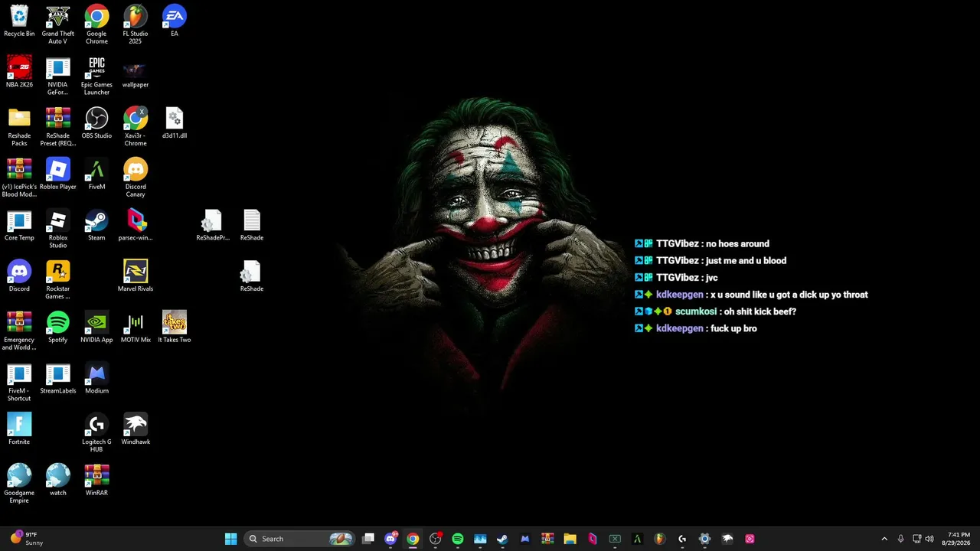Open the volume speaker tray icon

930,539
